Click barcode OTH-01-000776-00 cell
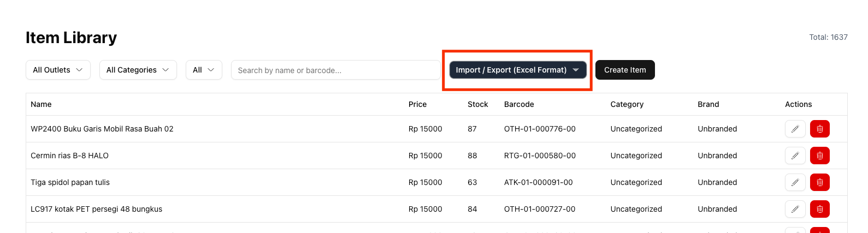Image resolution: width=868 pixels, height=233 pixels. (540, 129)
